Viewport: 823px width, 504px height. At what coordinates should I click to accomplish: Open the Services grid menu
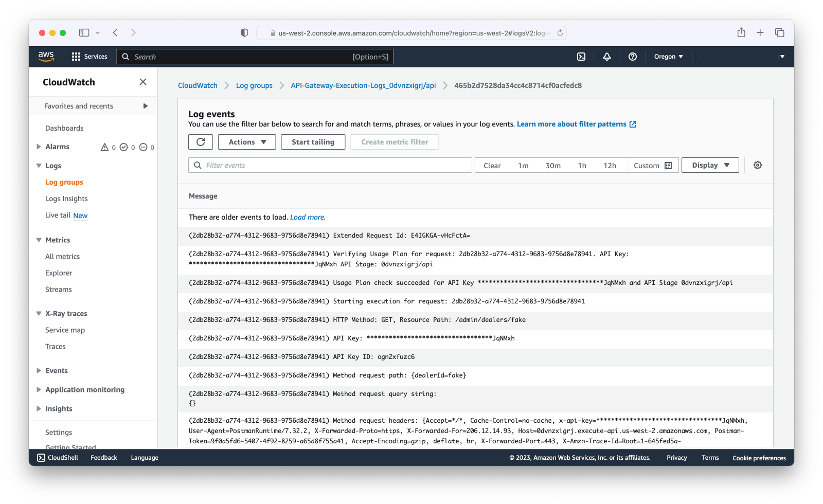coord(90,57)
